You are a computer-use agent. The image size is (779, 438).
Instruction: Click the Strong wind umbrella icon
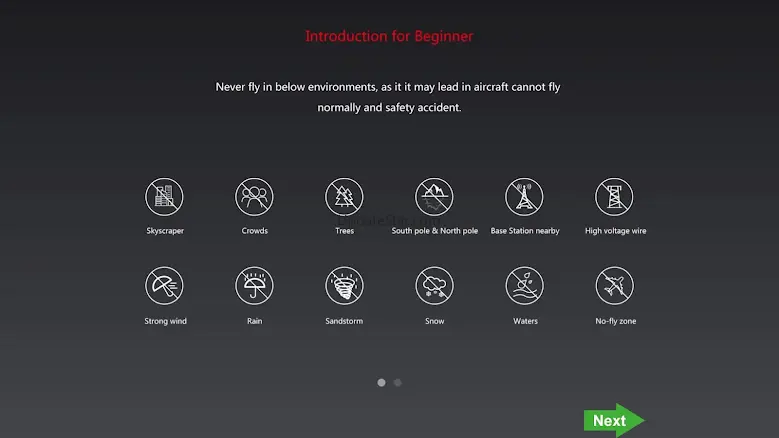(x=164, y=286)
